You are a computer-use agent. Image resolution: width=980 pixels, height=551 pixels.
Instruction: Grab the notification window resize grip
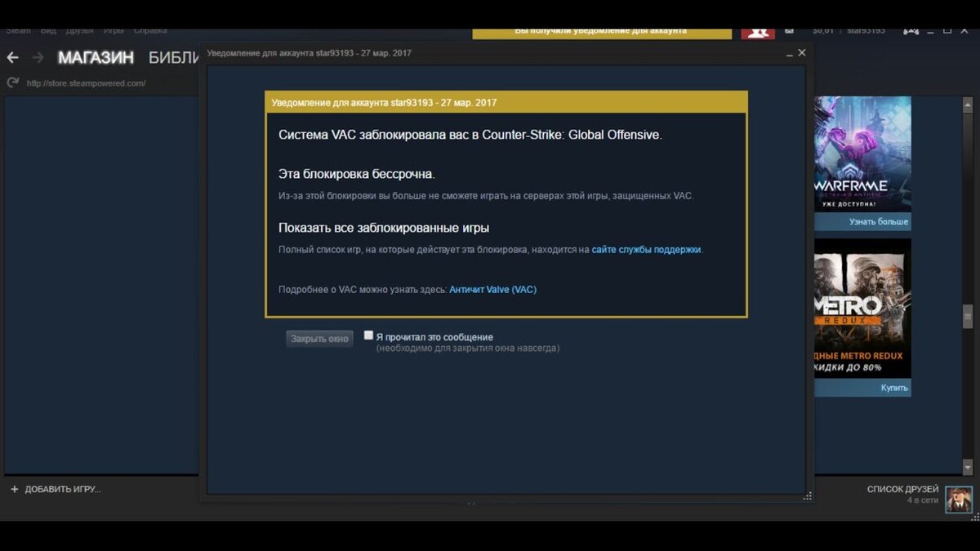(x=808, y=495)
